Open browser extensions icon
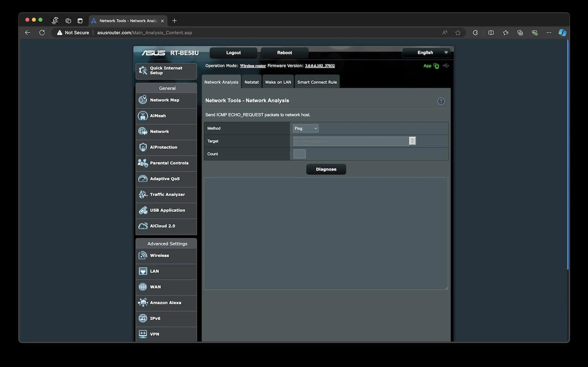This screenshot has width=588, height=367. coord(475,32)
